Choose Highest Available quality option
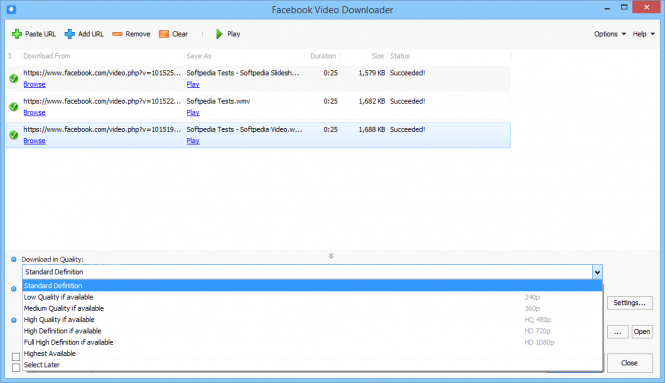This screenshot has width=665, height=383. click(312, 353)
